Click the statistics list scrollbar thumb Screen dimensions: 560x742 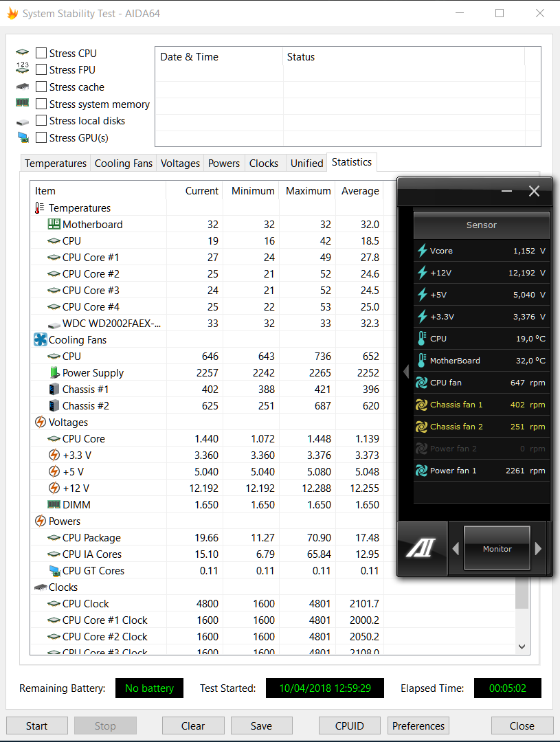tap(522, 592)
